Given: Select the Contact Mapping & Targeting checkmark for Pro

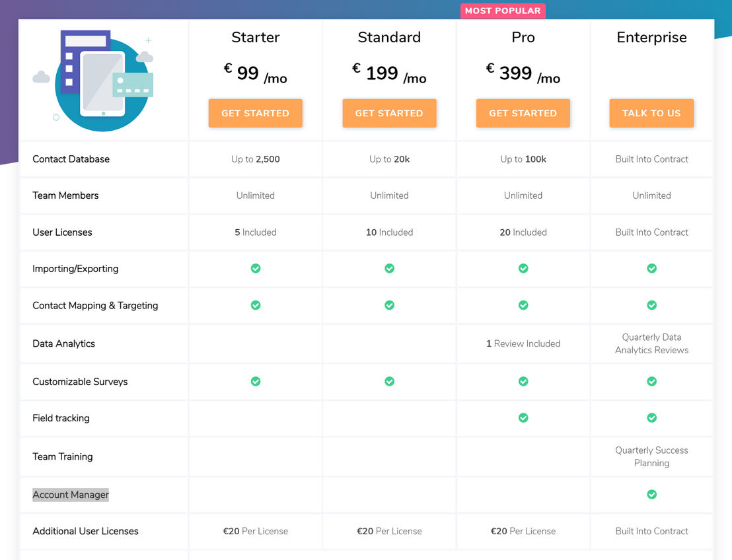Looking at the screenshot, I should [x=523, y=305].
